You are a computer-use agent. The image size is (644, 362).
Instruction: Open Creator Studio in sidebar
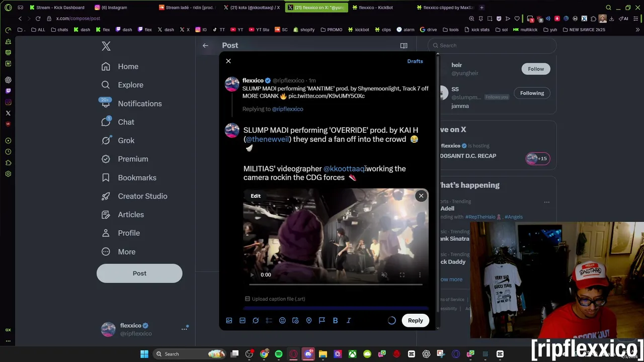point(134,196)
